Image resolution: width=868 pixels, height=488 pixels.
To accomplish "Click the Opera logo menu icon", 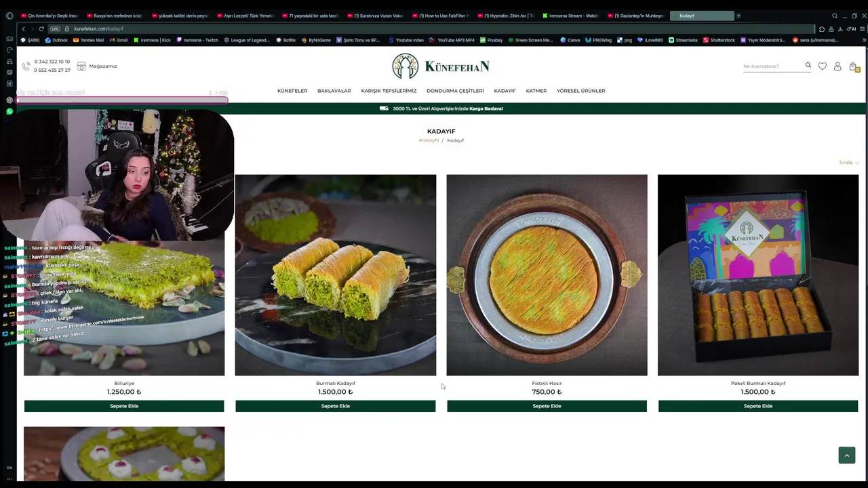I will coord(9,16).
